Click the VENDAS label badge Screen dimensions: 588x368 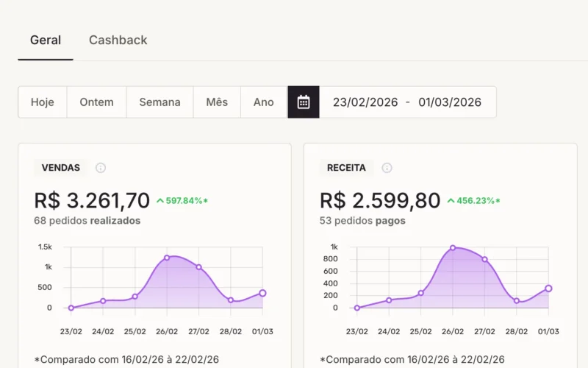coord(61,168)
